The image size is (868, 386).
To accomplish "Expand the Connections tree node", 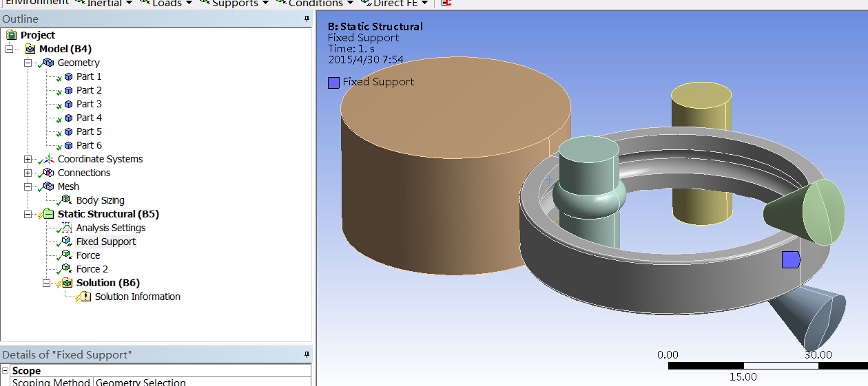I will pyautogui.click(x=28, y=173).
